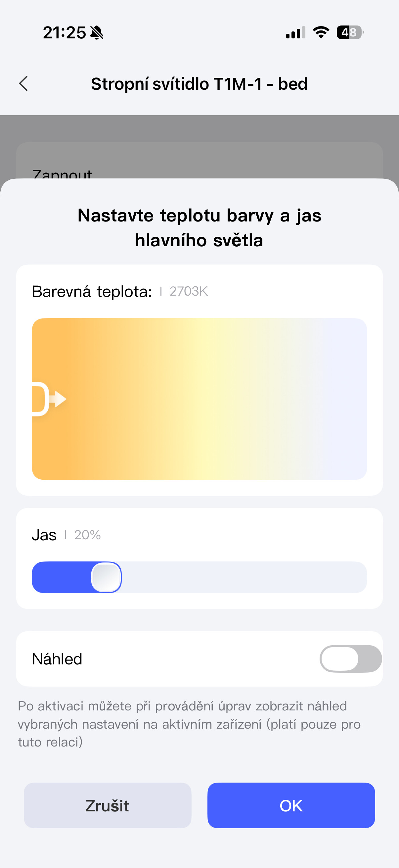This screenshot has width=399, height=868.
Task: Tap the cellular signal bars icon
Action: [x=295, y=33]
